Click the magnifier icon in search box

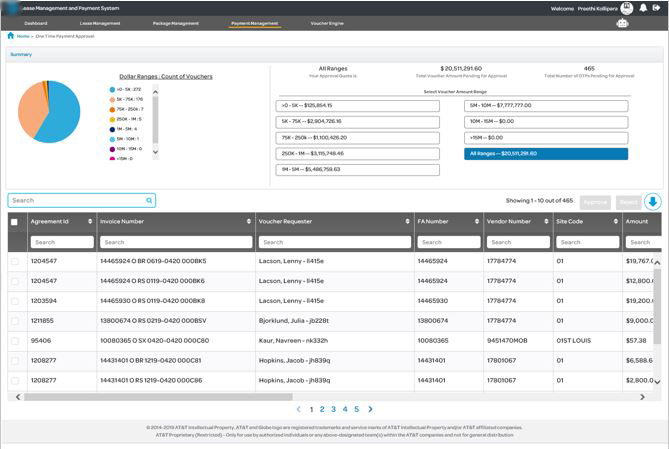pyautogui.click(x=149, y=200)
